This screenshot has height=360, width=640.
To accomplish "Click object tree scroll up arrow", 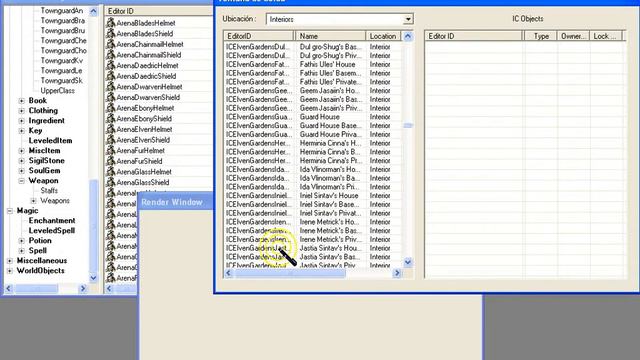I will [x=93, y=11].
